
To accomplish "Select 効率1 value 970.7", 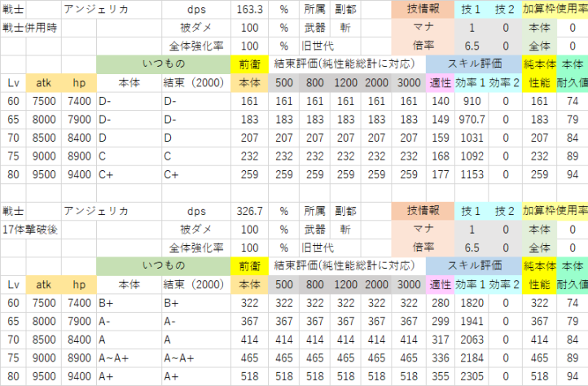I will click(x=472, y=120).
